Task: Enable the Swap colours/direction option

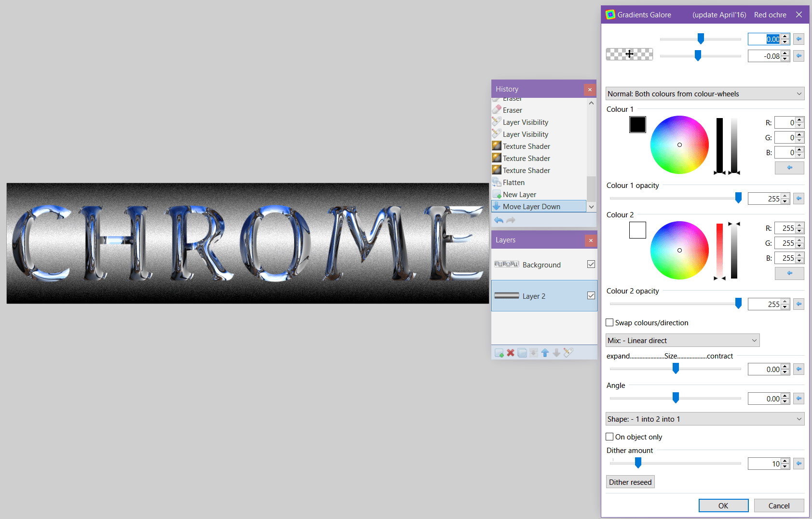Action: (609, 322)
